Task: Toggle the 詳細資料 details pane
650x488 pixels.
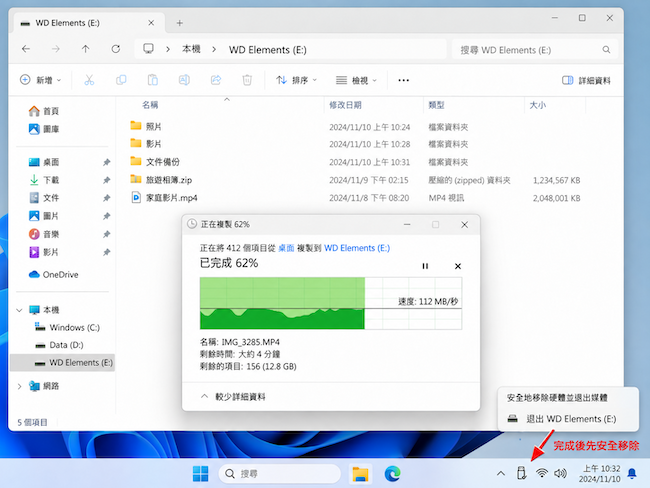Action: pyautogui.click(x=586, y=80)
